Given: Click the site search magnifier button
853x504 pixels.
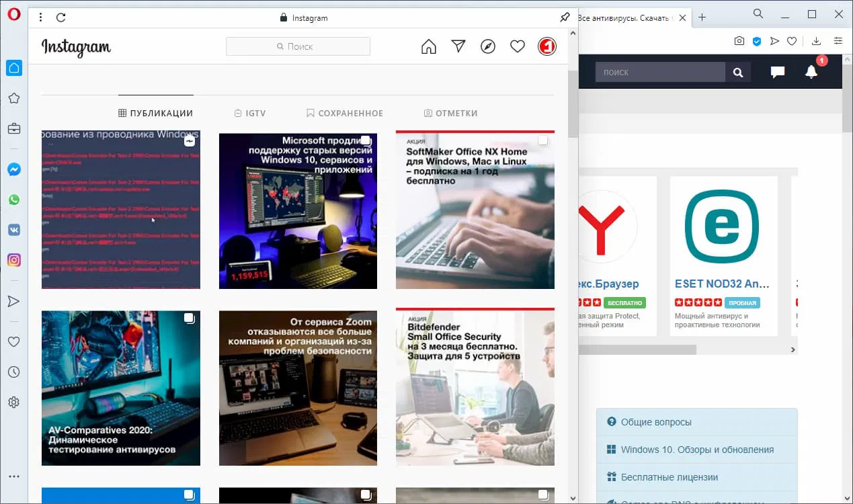Looking at the screenshot, I should point(738,72).
